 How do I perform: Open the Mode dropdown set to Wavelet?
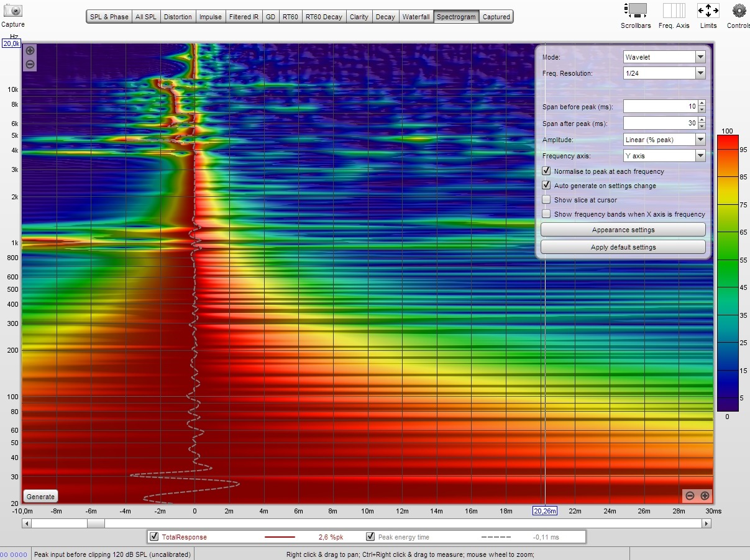tap(664, 57)
